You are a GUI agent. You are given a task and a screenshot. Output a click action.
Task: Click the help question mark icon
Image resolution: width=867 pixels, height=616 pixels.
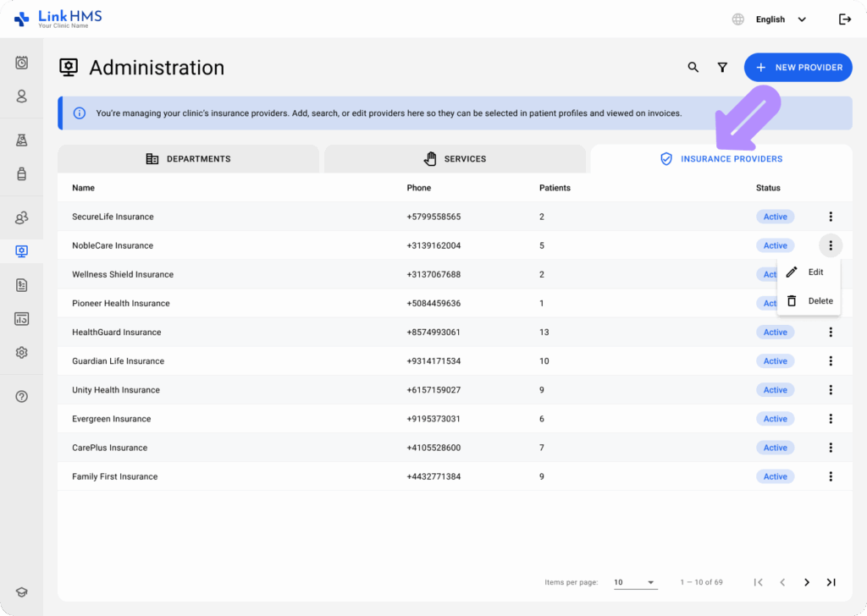point(22,397)
